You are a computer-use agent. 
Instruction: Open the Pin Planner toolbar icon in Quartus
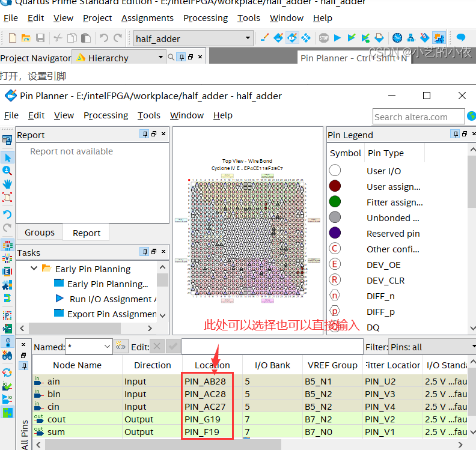(x=291, y=38)
